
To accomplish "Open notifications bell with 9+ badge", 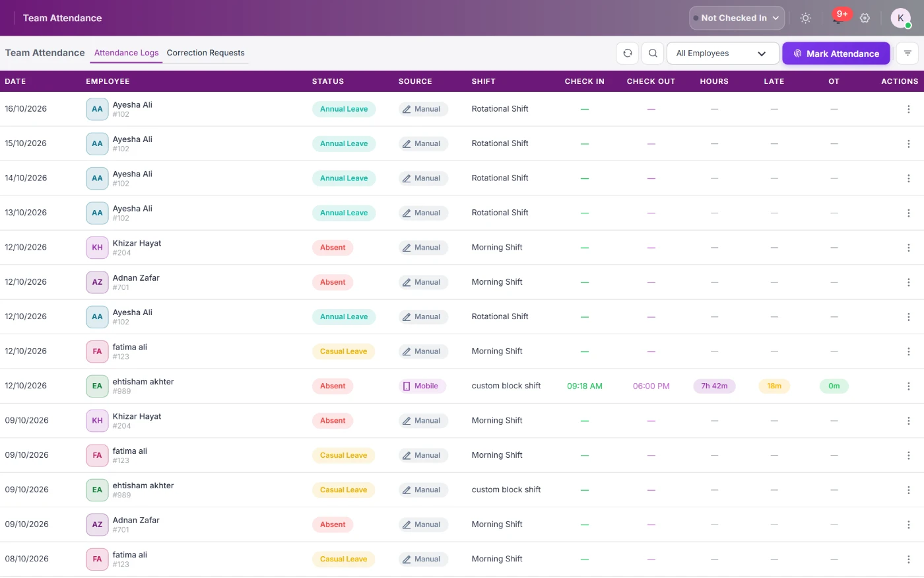I will [838, 18].
